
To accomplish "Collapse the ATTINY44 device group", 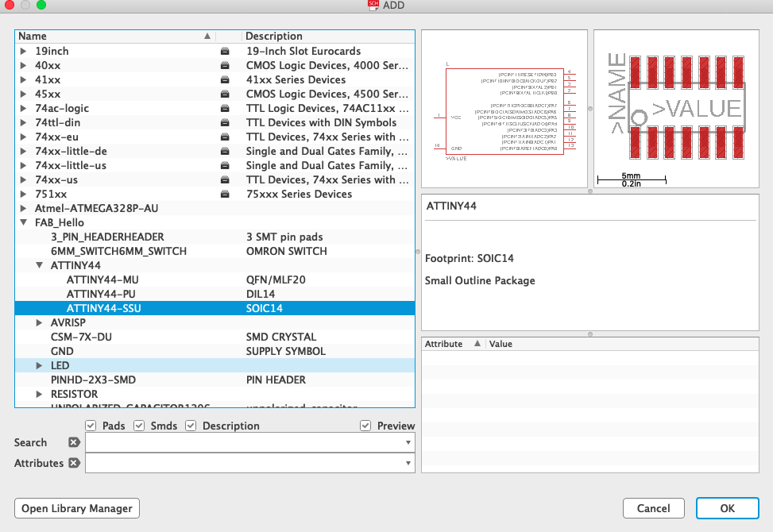I will 39,265.
